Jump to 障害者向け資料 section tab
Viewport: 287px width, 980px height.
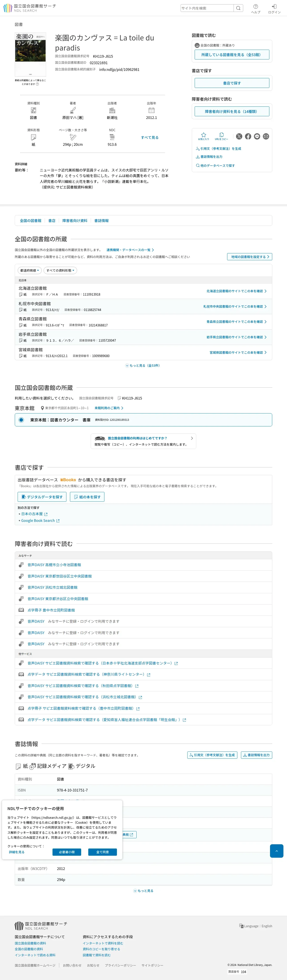pyautogui.click(x=75, y=220)
